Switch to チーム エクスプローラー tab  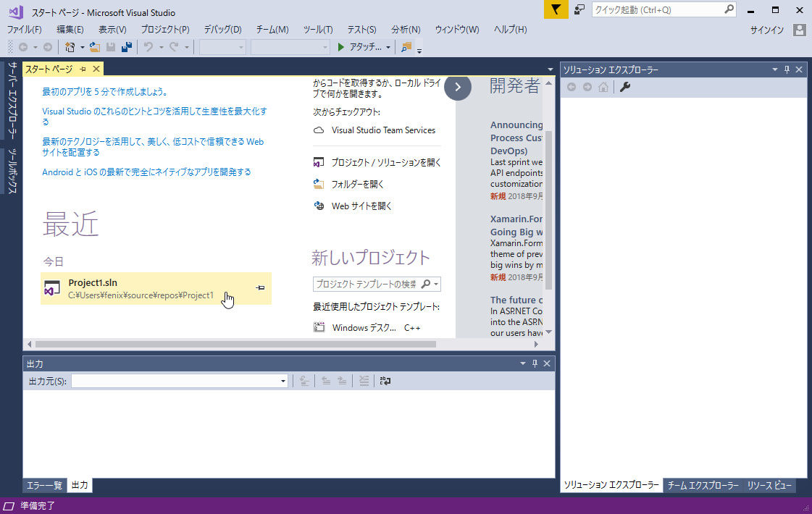(x=703, y=485)
